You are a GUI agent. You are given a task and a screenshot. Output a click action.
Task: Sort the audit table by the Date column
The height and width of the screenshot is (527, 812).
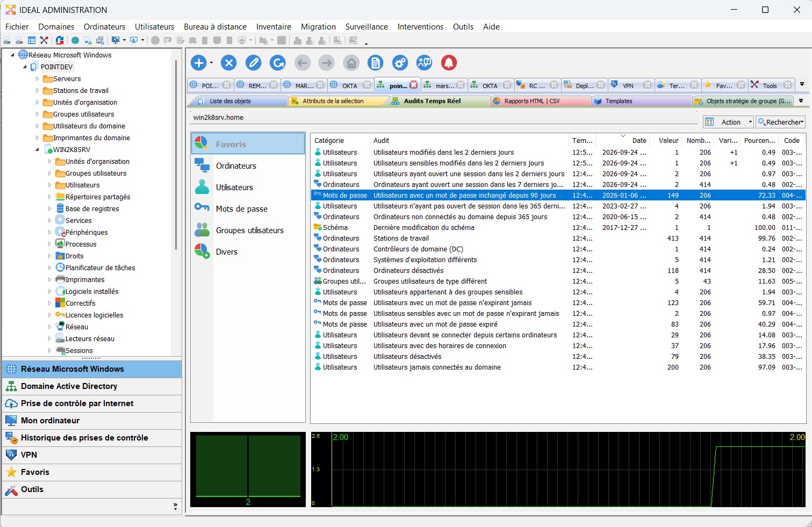pyautogui.click(x=622, y=140)
